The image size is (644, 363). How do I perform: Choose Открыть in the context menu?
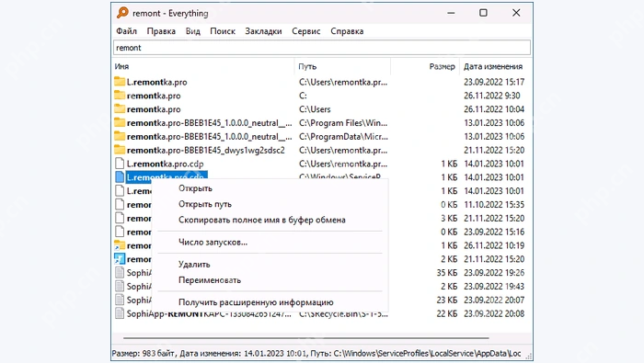click(195, 188)
